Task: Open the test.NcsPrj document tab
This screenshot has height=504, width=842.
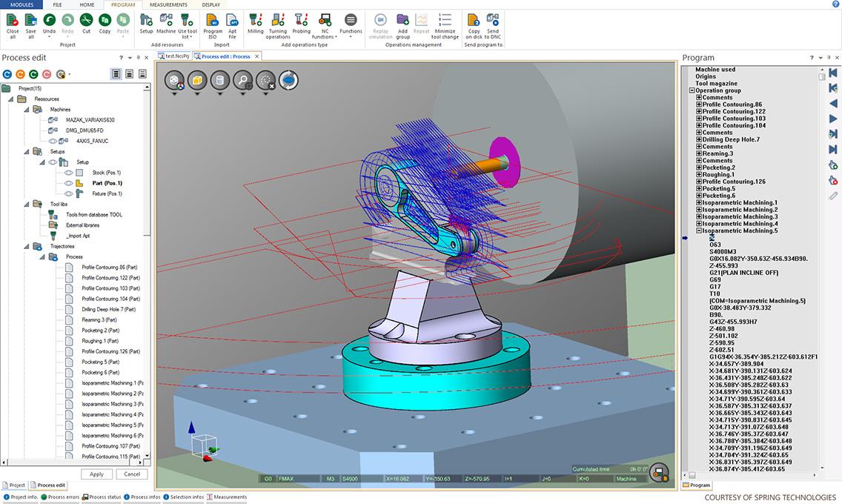Action: (176, 56)
